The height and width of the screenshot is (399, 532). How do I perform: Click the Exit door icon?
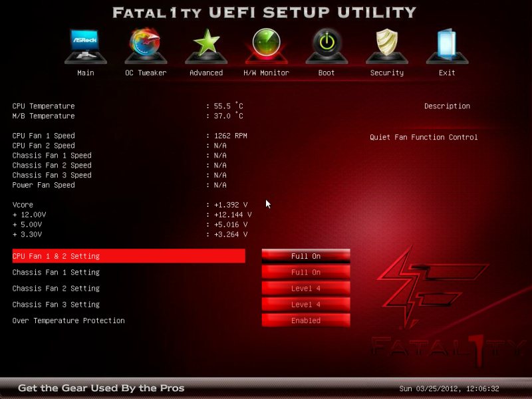[x=447, y=46]
